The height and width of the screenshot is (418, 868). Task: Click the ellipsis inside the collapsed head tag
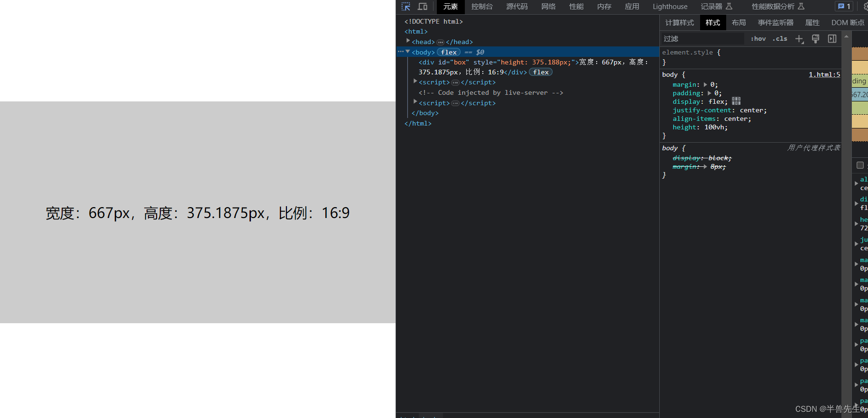click(440, 42)
